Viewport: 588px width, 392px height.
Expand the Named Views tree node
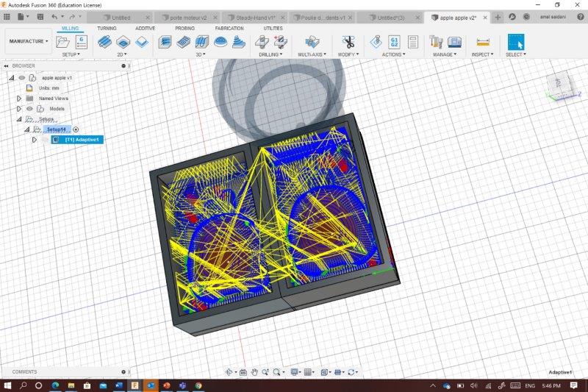(x=19, y=99)
